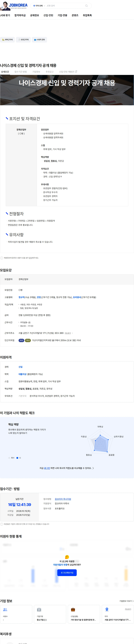
Task: Click the 포지션 및 자격요건 heading
Action: pos(24,119)
